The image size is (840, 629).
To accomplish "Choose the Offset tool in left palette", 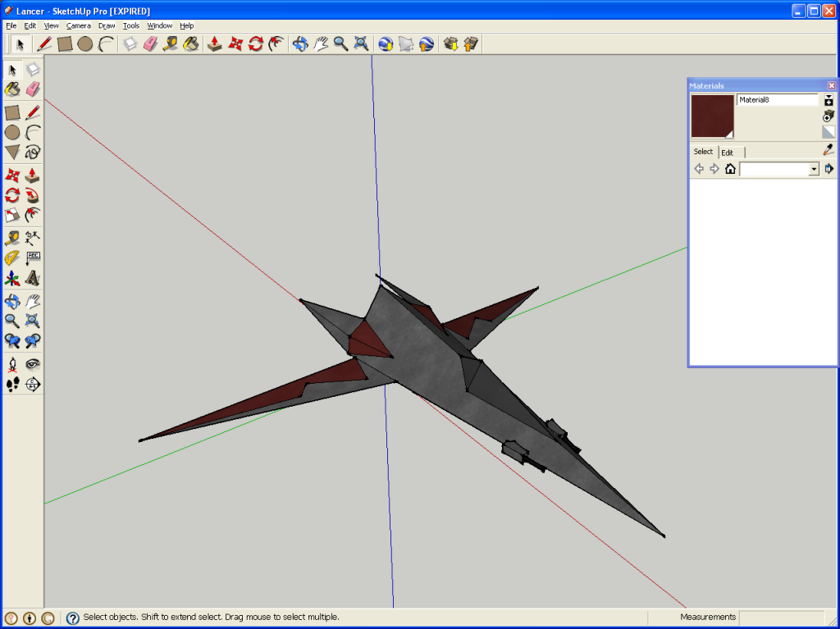I will coord(33,216).
